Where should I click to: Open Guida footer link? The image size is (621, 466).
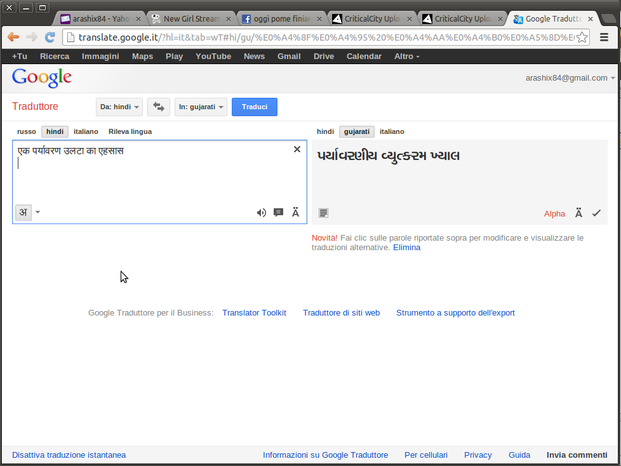(519, 455)
